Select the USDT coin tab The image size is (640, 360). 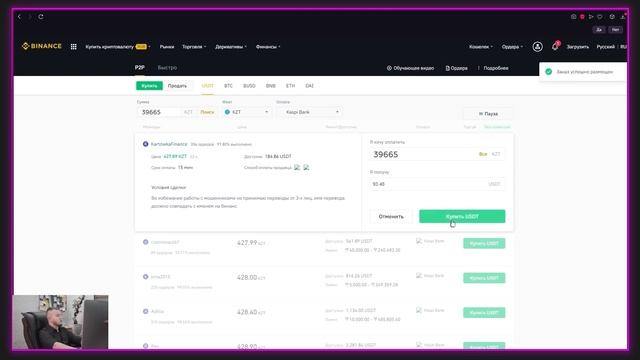tap(207, 86)
